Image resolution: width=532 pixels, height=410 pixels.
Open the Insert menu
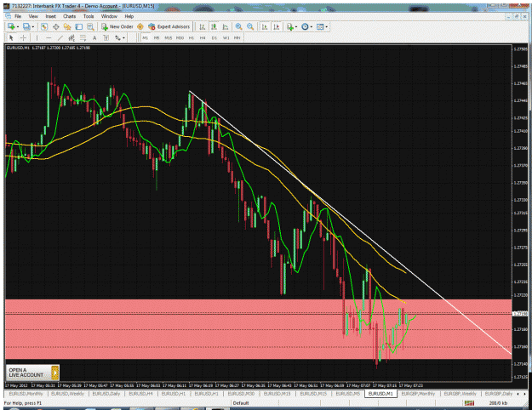pos(50,16)
